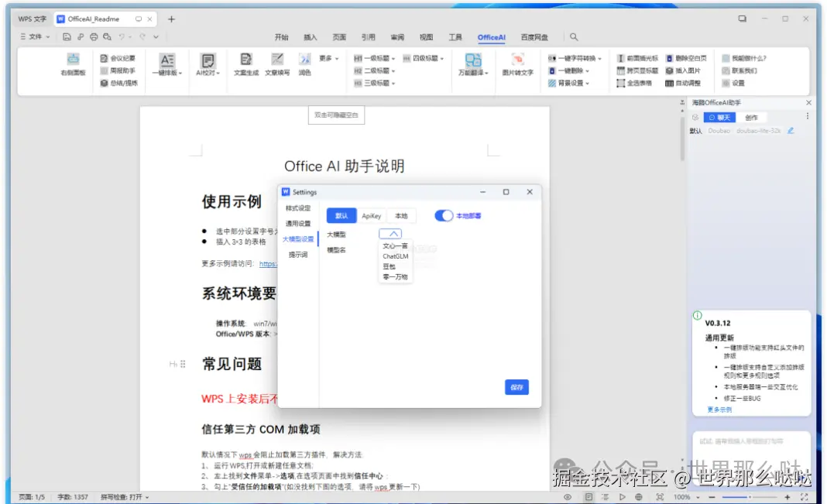Click the save icon in quick access toolbar
Image resolution: width=827 pixels, height=504 pixels.
click(67, 37)
